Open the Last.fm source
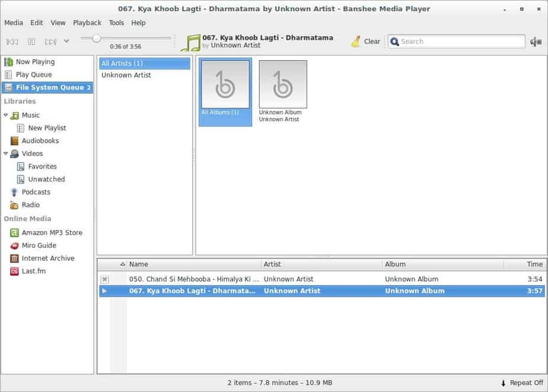Screen dimensions: 548x392 coord(34,271)
